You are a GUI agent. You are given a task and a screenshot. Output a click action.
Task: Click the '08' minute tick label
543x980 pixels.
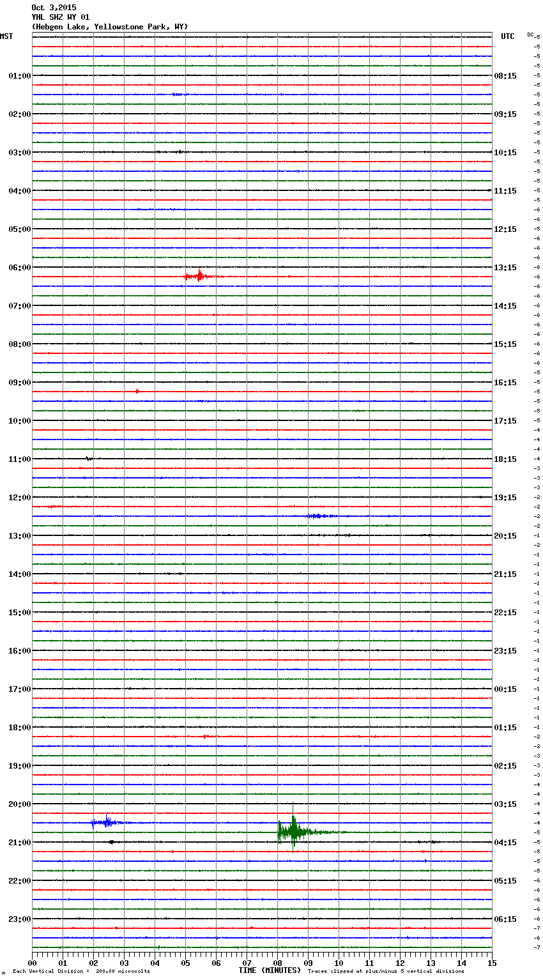coord(277,963)
